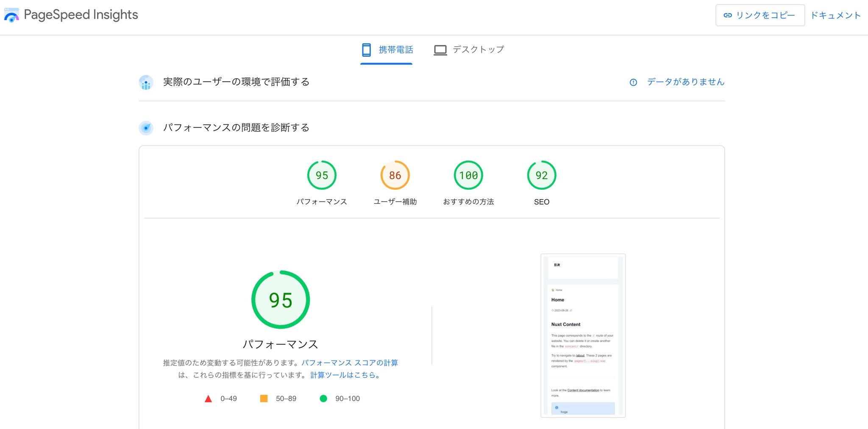Select the 100 おすすめの方法 score gauge
This screenshot has height=429, width=868.
click(468, 175)
